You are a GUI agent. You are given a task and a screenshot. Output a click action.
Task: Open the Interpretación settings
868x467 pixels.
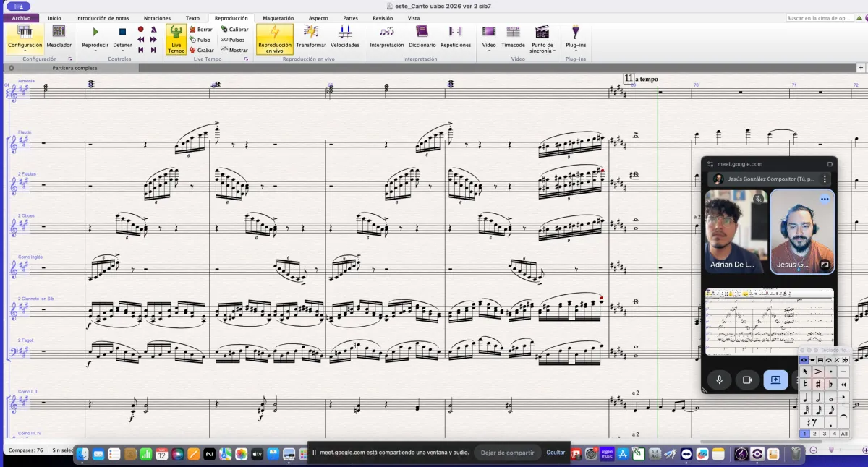[387, 36]
